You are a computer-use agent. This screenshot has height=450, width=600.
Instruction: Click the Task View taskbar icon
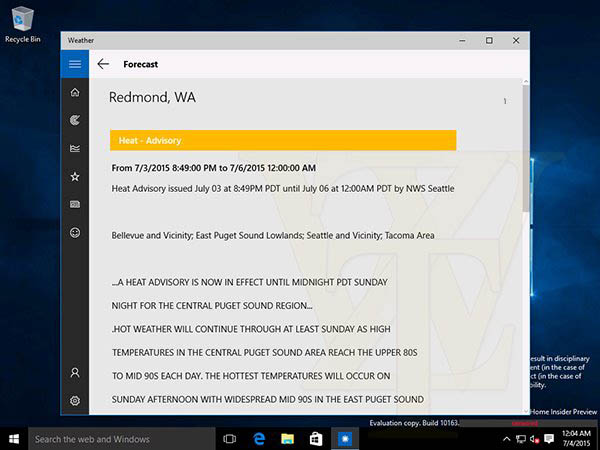(229, 439)
